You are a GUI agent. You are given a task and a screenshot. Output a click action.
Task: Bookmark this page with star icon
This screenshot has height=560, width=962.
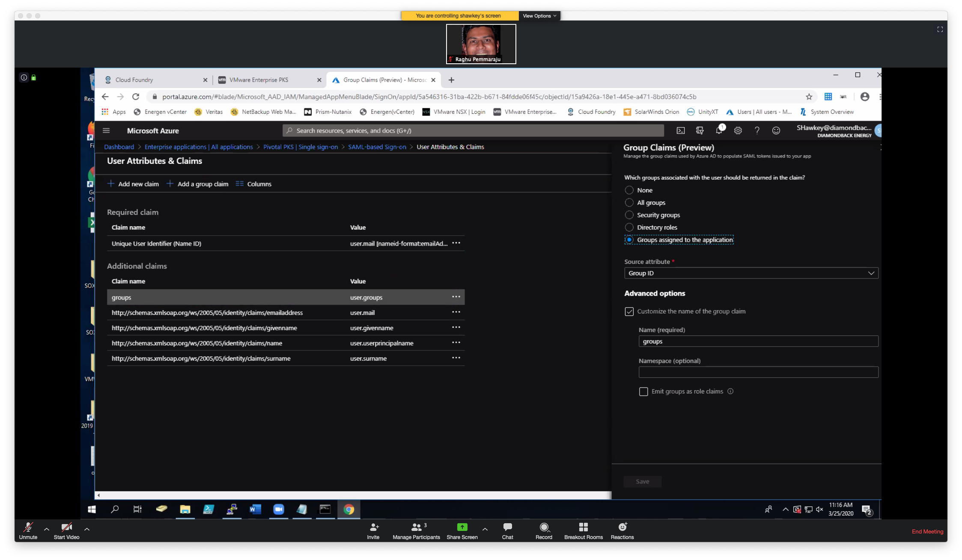pos(809,97)
